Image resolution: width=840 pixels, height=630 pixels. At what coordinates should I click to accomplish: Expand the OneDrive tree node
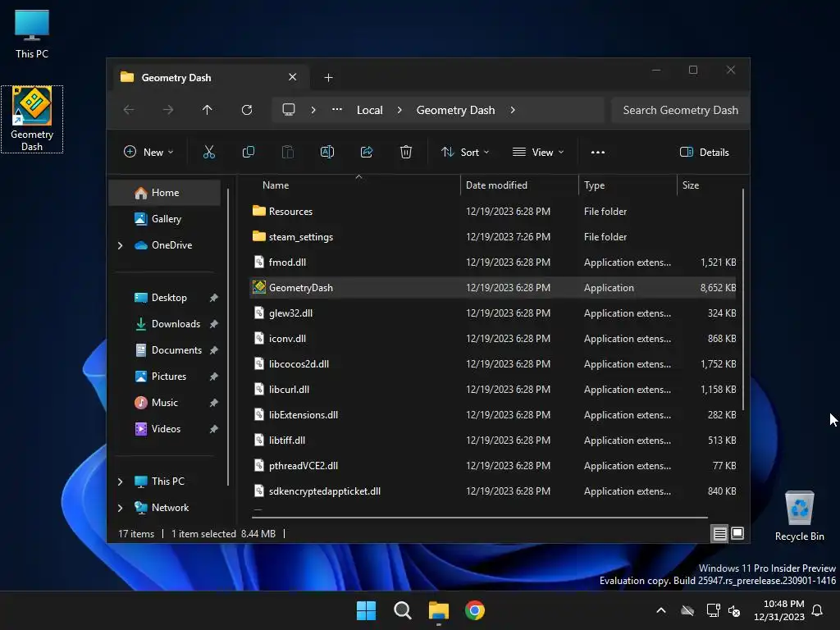pyautogui.click(x=120, y=245)
